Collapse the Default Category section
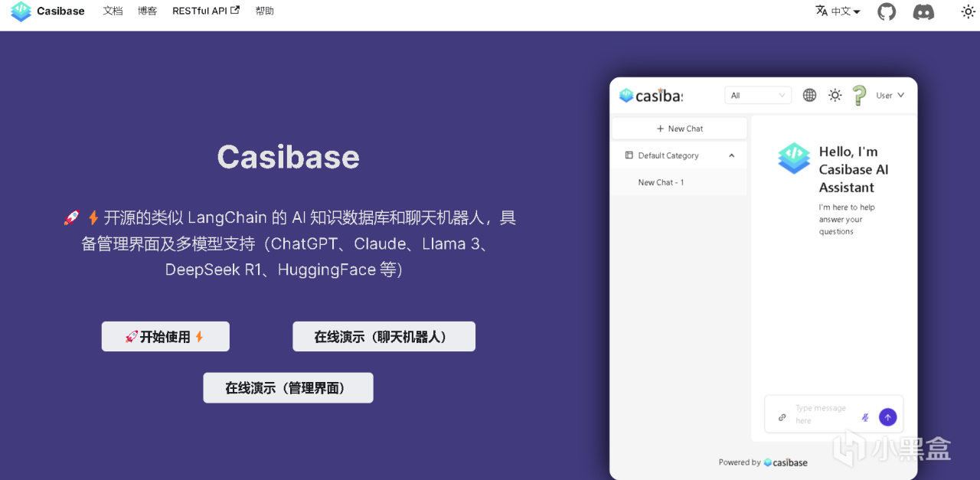The height and width of the screenshot is (480, 980). click(x=679, y=155)
